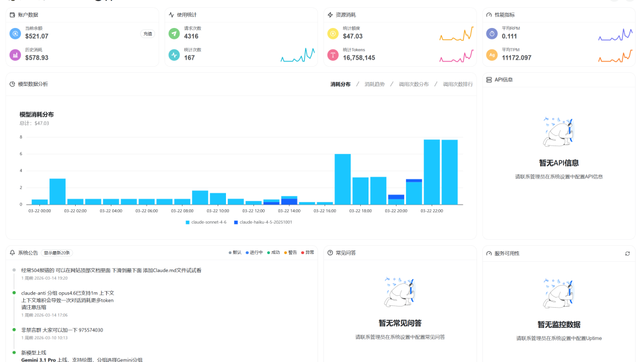This screenshot has width=644, height=362.
Task: Click the orange 平均TPM icon
Action: pos(492,55)
